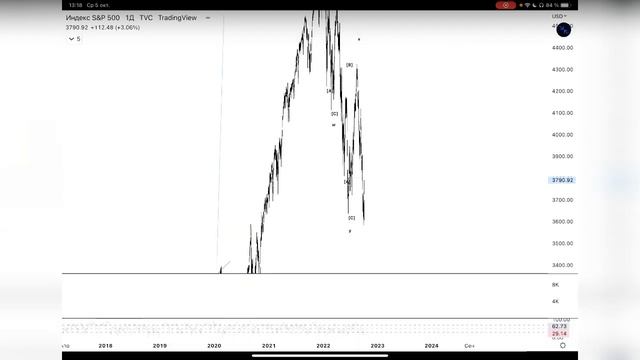Image resolution: width=640 pixels, height=360 pixels.
Task: Click the 8K volume scale label
Action: 555,285
